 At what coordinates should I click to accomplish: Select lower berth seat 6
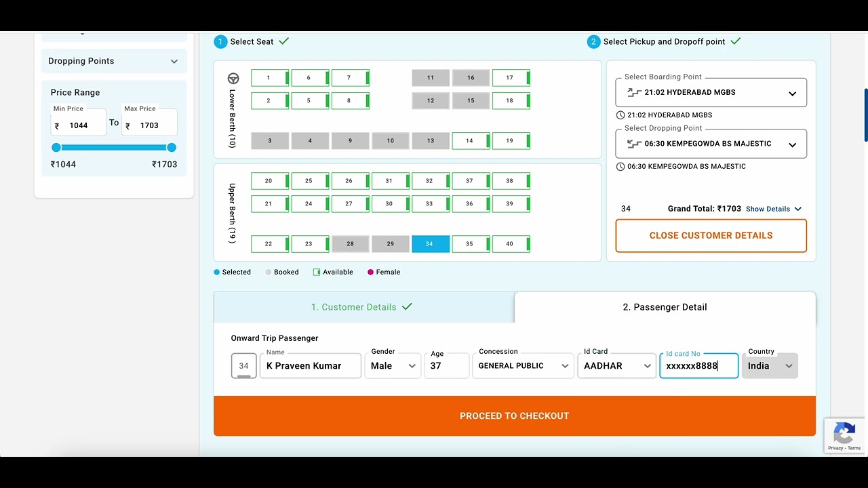pos(310,78)
